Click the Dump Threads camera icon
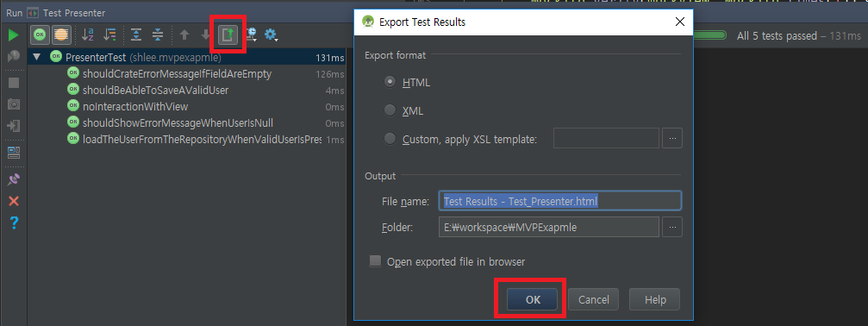868x326 pixels. click(14, 104)
